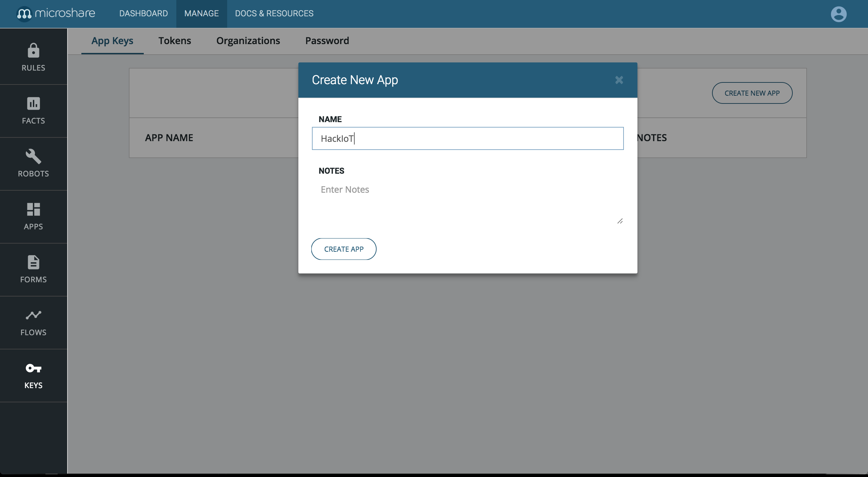The width and height of the screenshot is (868, 477).
Task: Switch to the App Keys tab
Action: [x=112, y=41]
